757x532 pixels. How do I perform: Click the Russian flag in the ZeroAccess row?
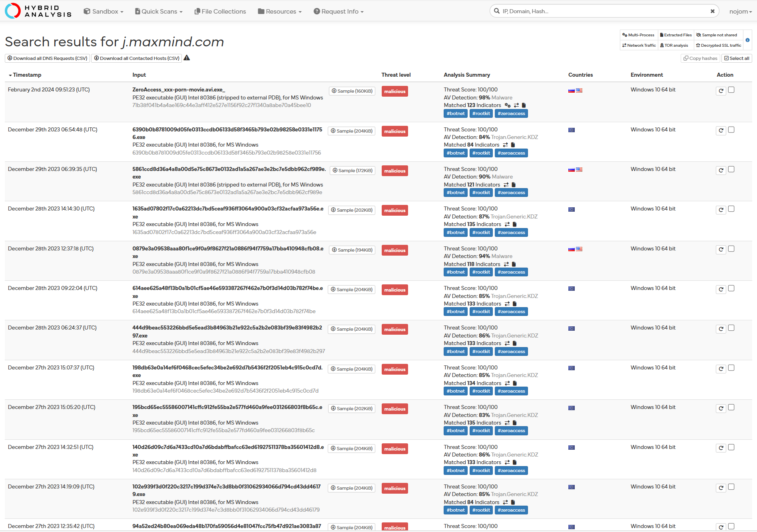572,91
